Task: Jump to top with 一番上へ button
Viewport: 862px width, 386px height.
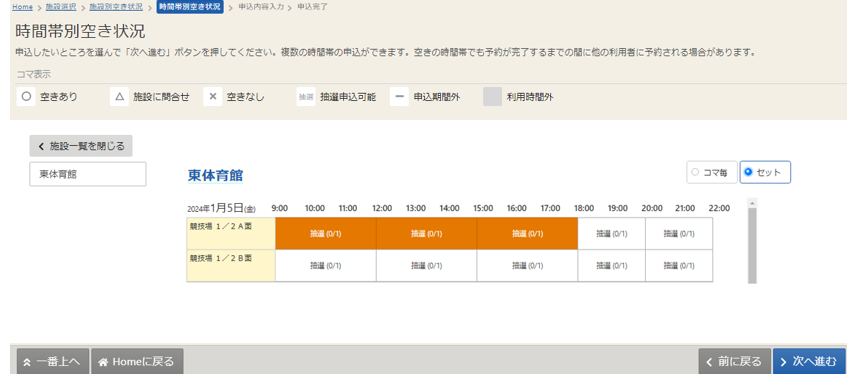Action: pyautogui.click(x=53, y=361)
